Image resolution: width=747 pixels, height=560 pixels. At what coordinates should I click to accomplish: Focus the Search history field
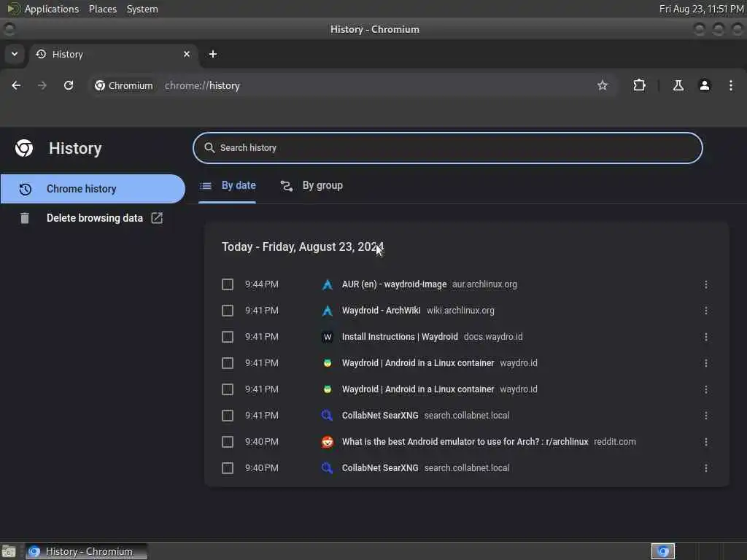[448, 148]
